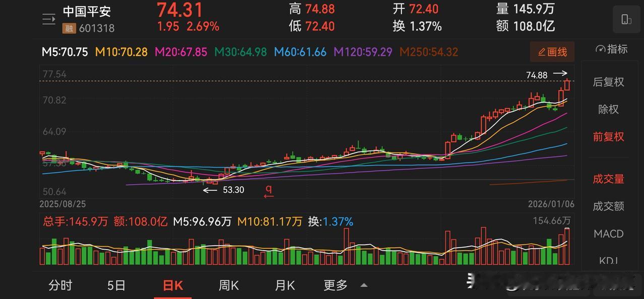Tap the 画线 pencil draw button

point(552,52)
